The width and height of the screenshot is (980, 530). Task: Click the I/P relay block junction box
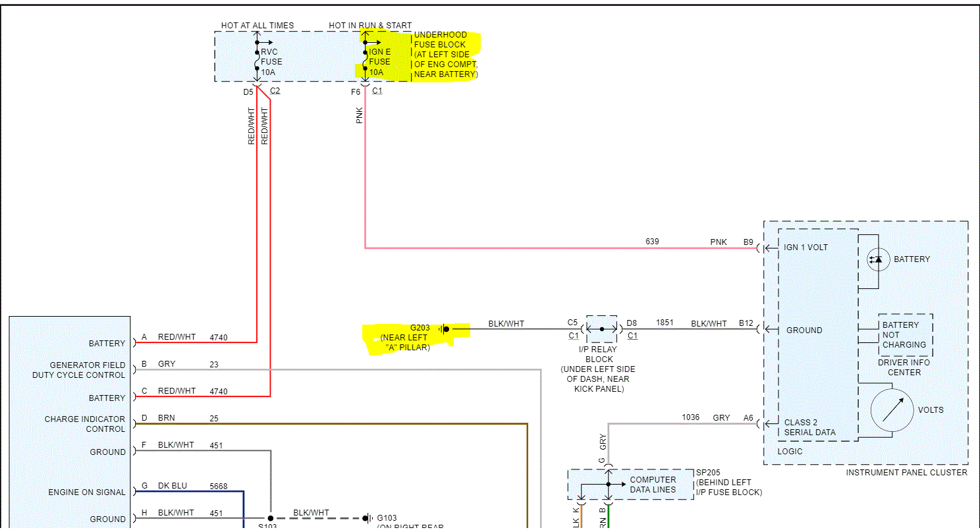coord(601,329)
